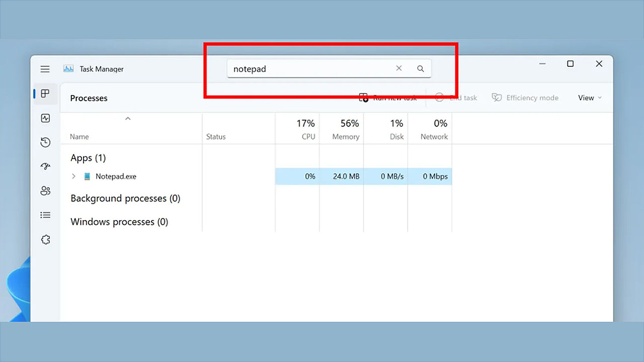Click the Task Manager app icon
Viewport: 644px width, 362px height.
(x=68, y=69)
